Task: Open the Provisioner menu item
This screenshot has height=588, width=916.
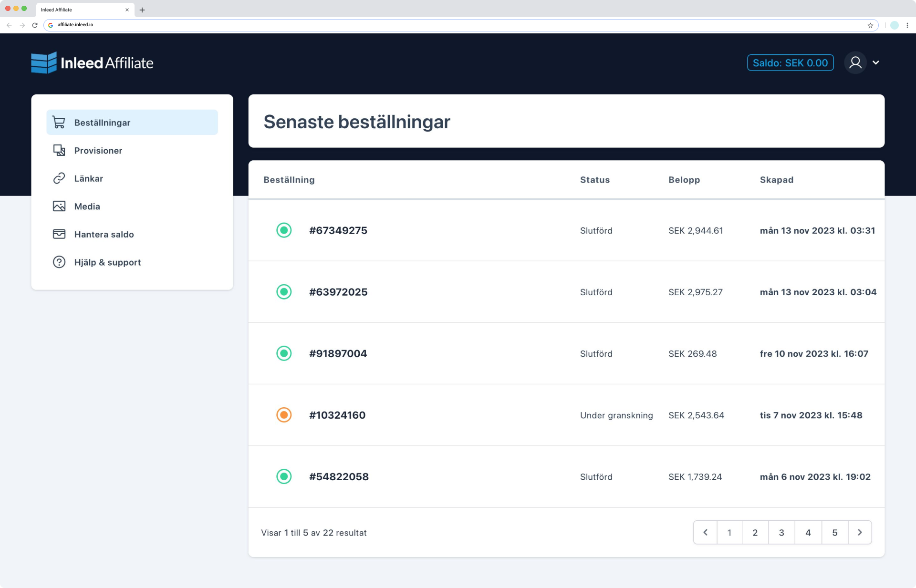Action: coord(98,151)
